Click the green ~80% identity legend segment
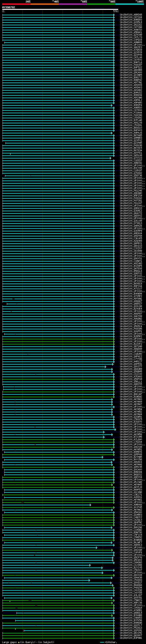This screenshot has height=644, width=146. 101,4
